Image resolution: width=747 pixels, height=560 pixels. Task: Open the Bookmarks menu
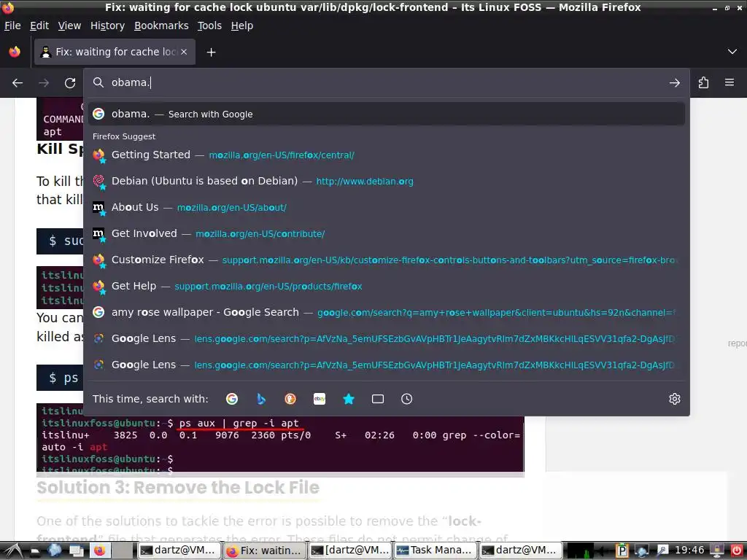pyautogui.click(x=161, y=26)
